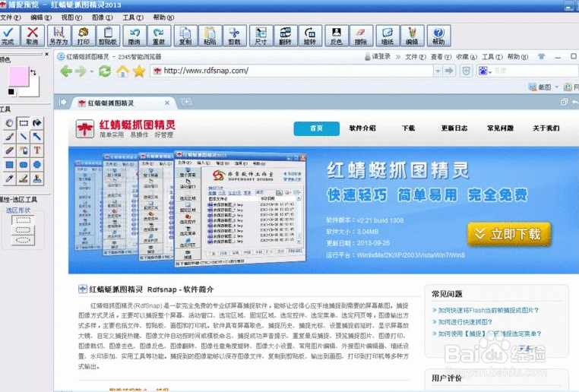The width and height of the screenshot is (579, 392).
Task: Click the 粘贴 (Paste) toolbar icon
Action: click(210, 36)
